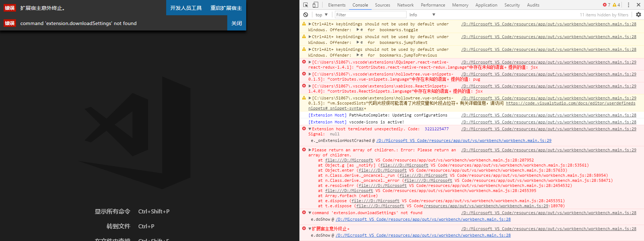Click the Array.forEach (native) stack line
The height and width of the screenshot is (241, 644).
[x=348, y=196]
